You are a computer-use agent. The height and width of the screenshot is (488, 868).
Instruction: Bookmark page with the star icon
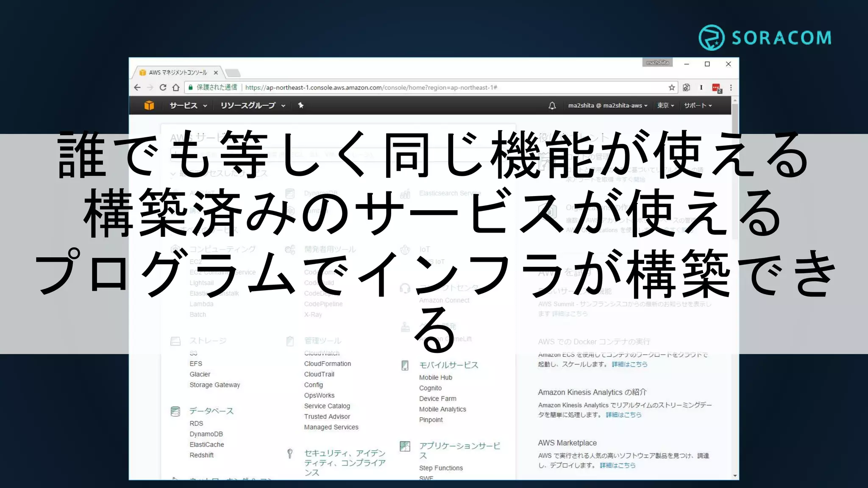(672, 88)
